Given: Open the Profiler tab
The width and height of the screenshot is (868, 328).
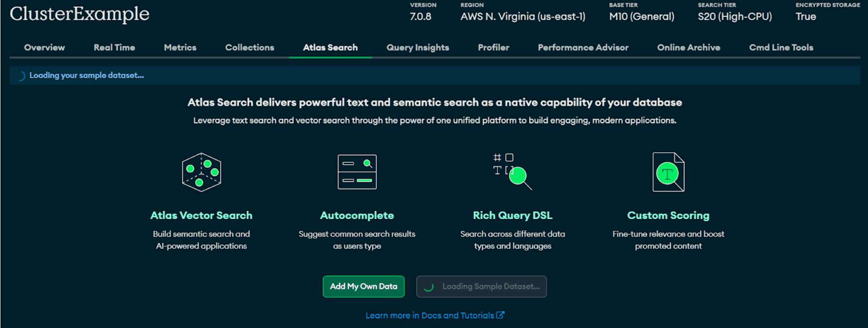Looking at the screenshot, I should 493,47.
